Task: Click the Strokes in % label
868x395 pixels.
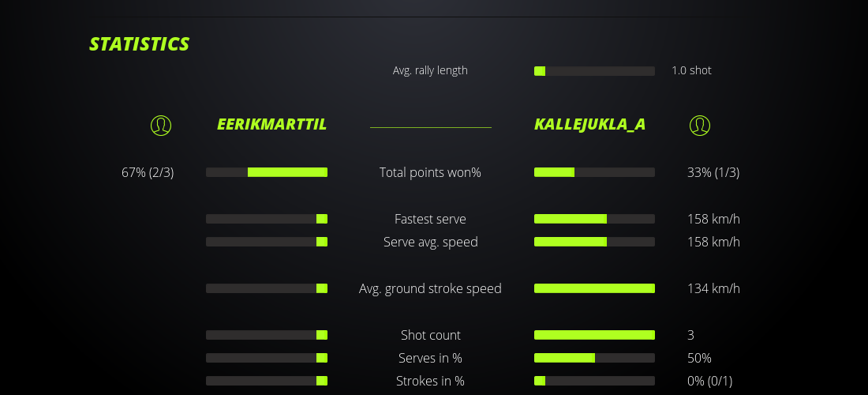Action: (430, 381)
